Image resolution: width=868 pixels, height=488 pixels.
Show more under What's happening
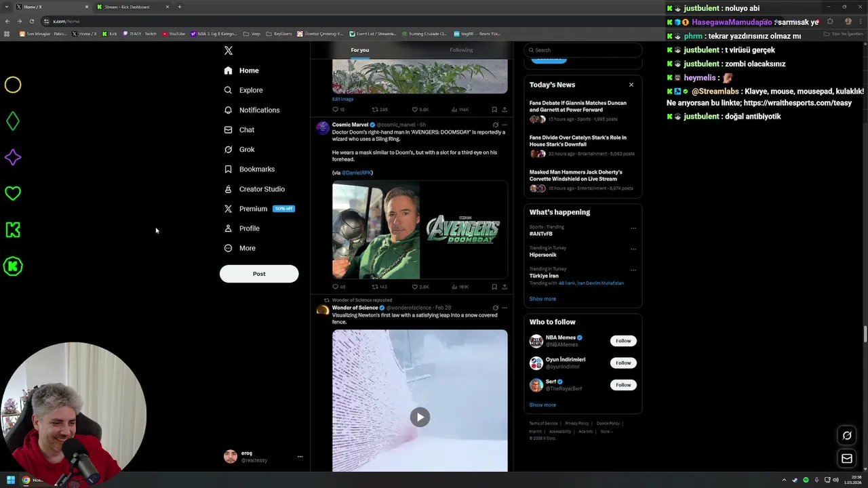pyautogui.click(x=542, y=299)
